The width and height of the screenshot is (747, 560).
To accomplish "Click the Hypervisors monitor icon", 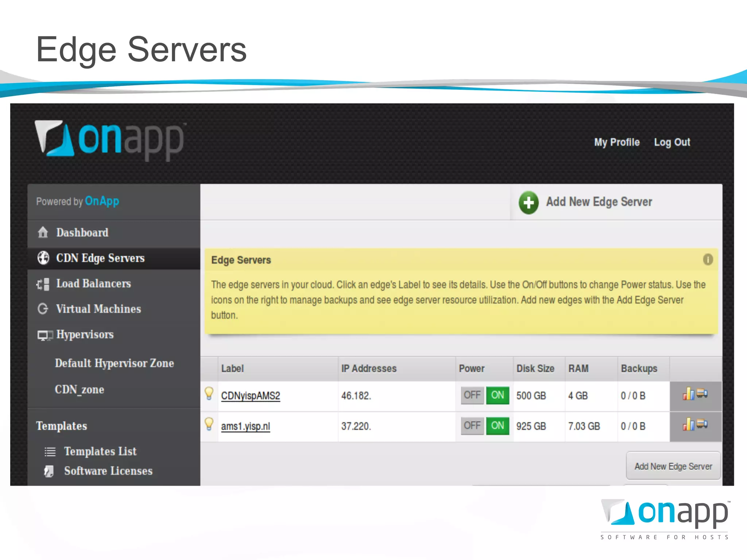I will 45,335.
